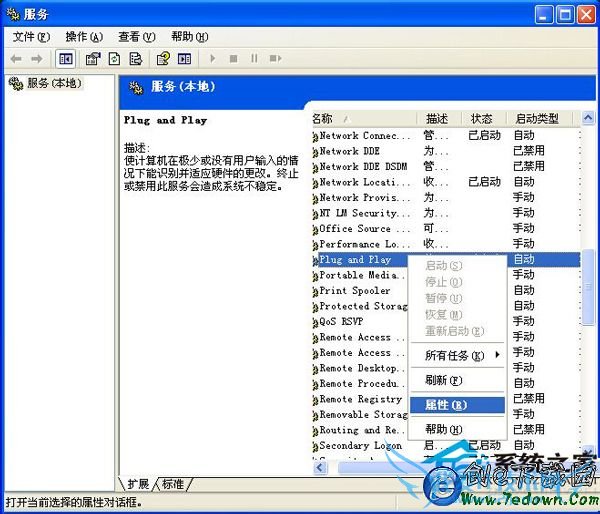600x514 pixels.
Task: Open the 查看(V) menu
Action: click(137, 37)
